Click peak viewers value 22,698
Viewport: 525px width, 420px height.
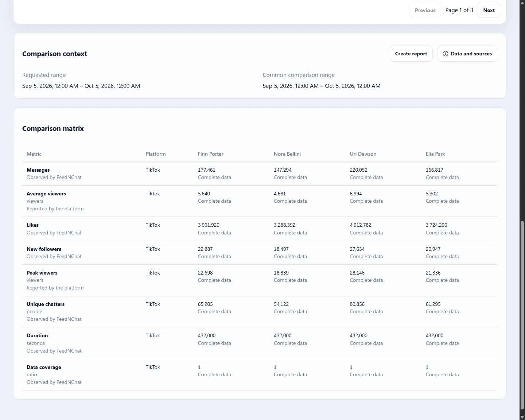(x=205, y=273)
